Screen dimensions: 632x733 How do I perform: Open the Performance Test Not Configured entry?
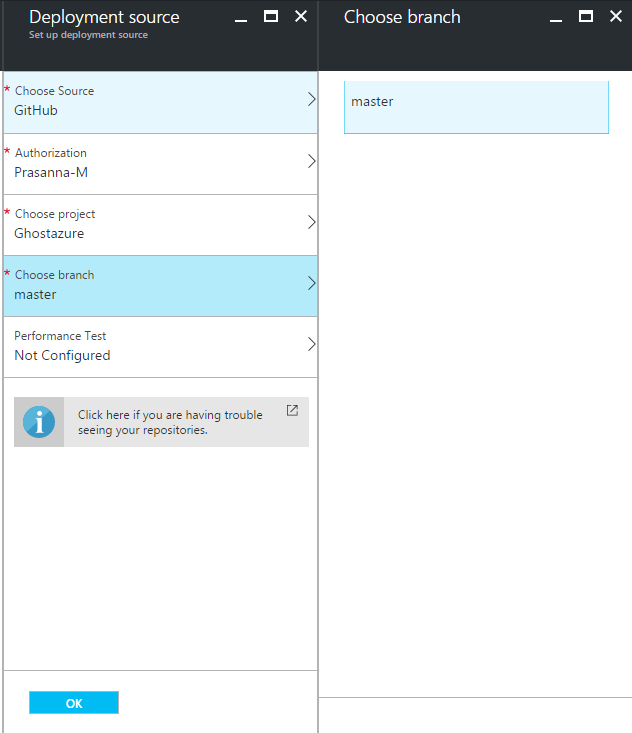pos(150,346)
